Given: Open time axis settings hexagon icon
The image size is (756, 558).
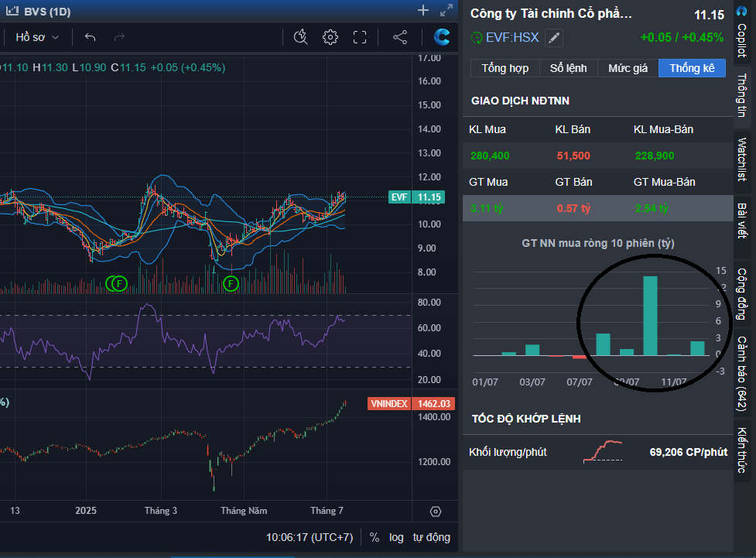Looking at the screenshot, I should 436,512.
